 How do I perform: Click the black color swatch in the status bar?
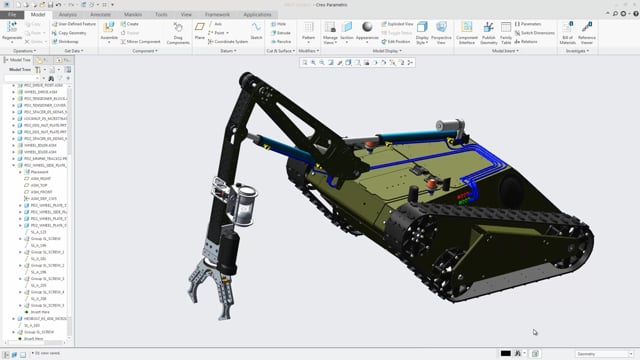[506, 353]
